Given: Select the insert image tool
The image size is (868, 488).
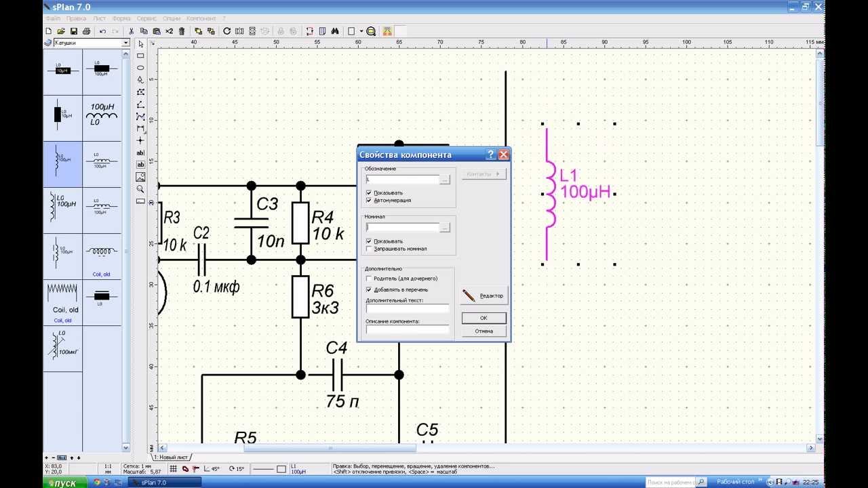Looking at the screenshot, I should pos(140,177).
